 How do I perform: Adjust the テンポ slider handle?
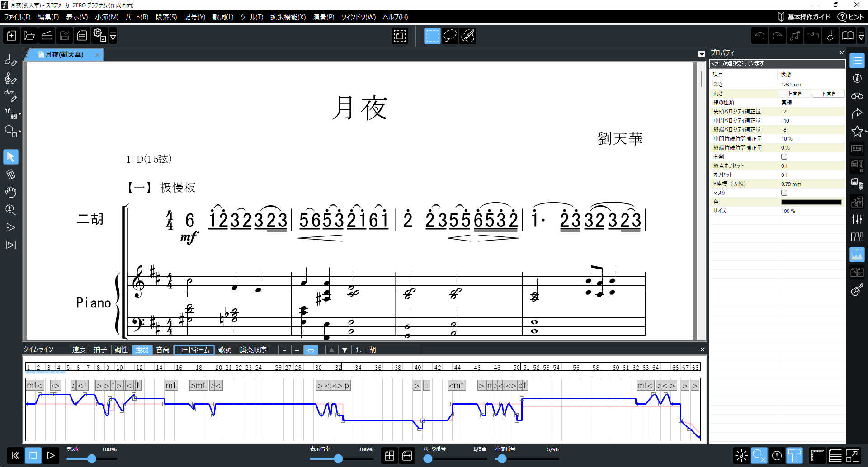click(92, 459)
